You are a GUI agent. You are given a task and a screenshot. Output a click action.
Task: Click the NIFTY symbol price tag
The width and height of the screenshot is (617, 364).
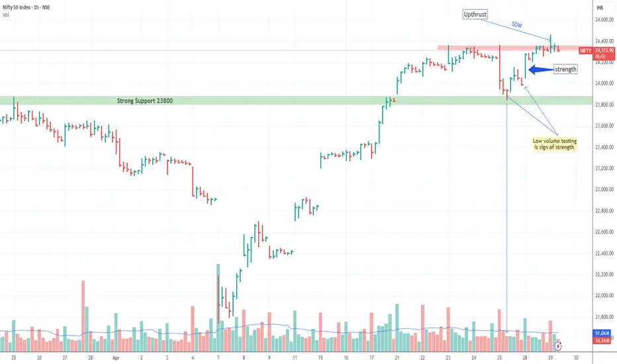click(x=585, y=51)
